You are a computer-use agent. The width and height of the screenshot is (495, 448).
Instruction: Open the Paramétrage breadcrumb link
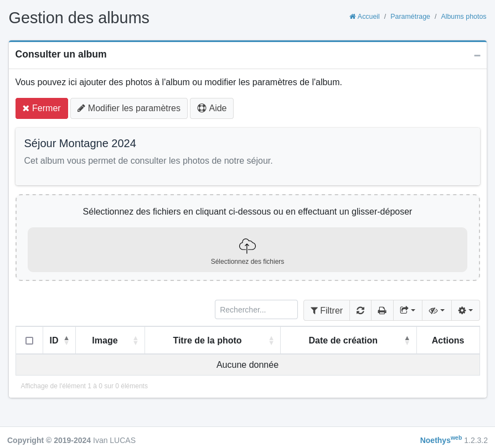(x=410, y=17)
